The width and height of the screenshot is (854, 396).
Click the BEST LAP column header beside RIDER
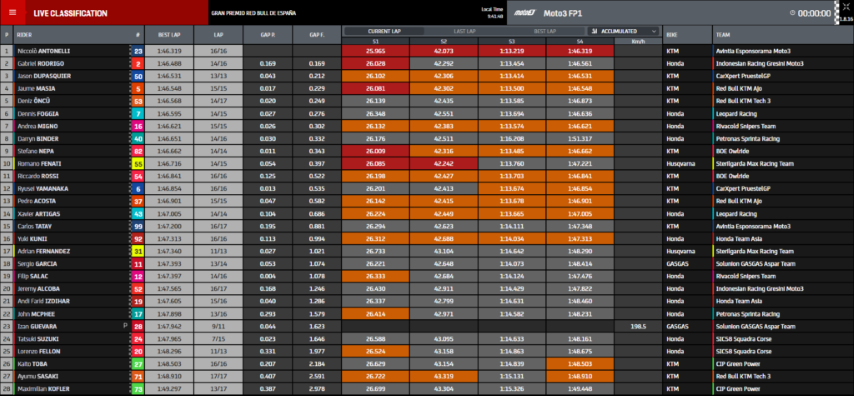(x=169, y=35)
